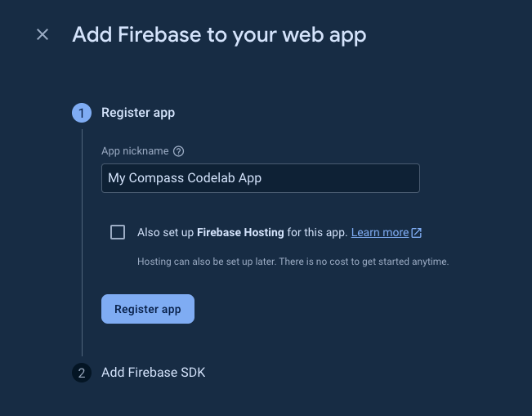Screen dimensions: 532x416
Task: Click the "Also set up" checkbox label text
Action: [x=166, y=233]
